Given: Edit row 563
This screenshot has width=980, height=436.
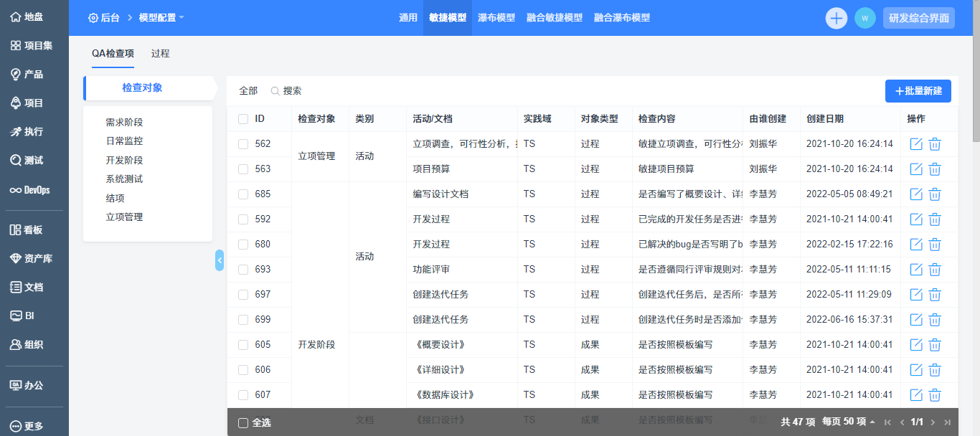Looking at the screenshot, I should 916,169.
